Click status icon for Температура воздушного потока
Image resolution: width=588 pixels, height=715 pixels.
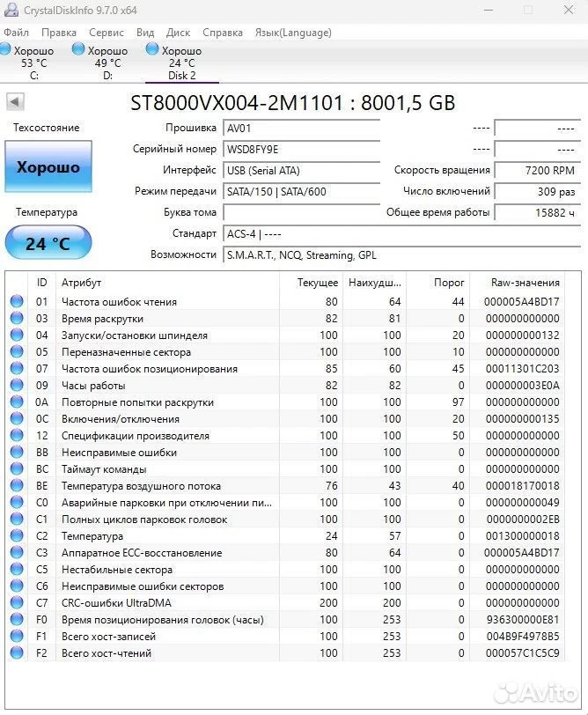point(17,486)
